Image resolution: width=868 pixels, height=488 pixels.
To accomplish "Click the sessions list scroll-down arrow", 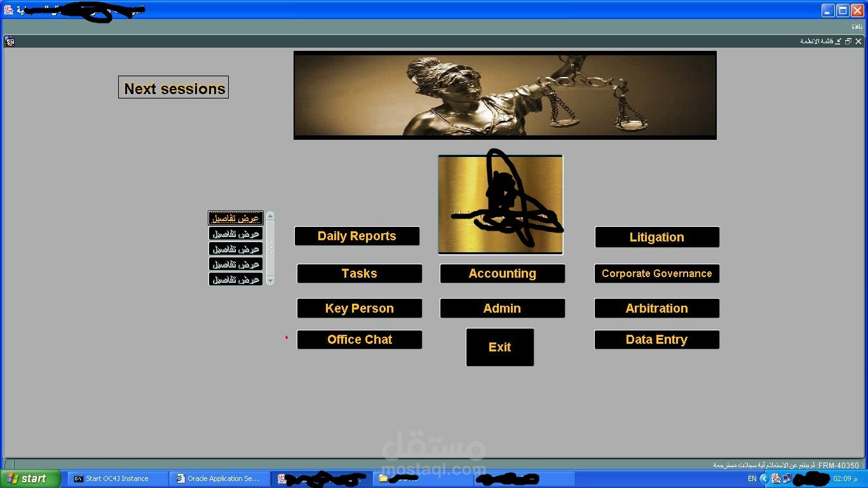I will coord(270,280).
